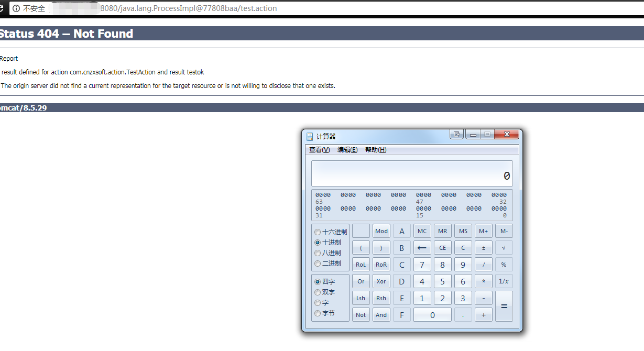Select the 十六进制 (hexadecimal) radio button
The image size is (644, 351).
(x=318, y=232)
